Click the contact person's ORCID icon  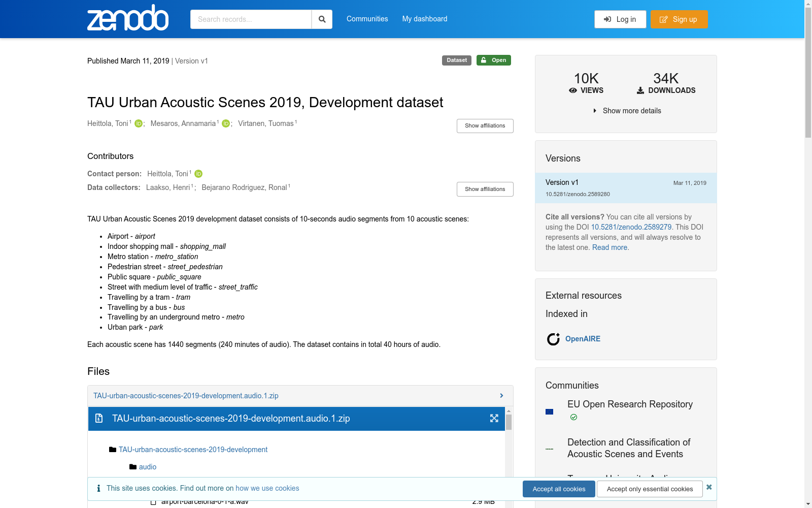(x=198, y=174)
